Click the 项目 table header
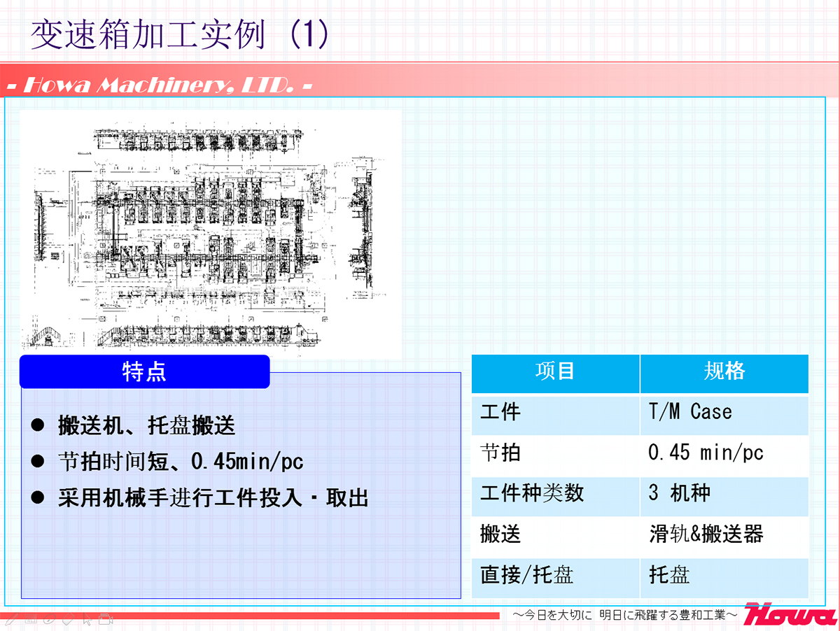Viewport: 840px width, 631px height. click(555, 371)
